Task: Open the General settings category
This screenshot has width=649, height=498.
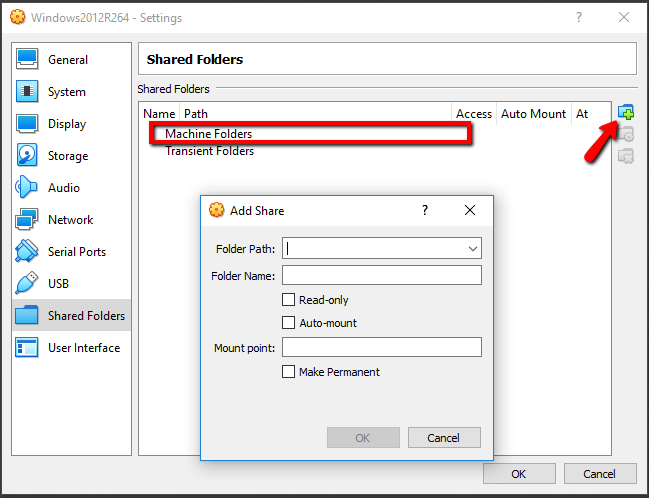Action: 67,60
